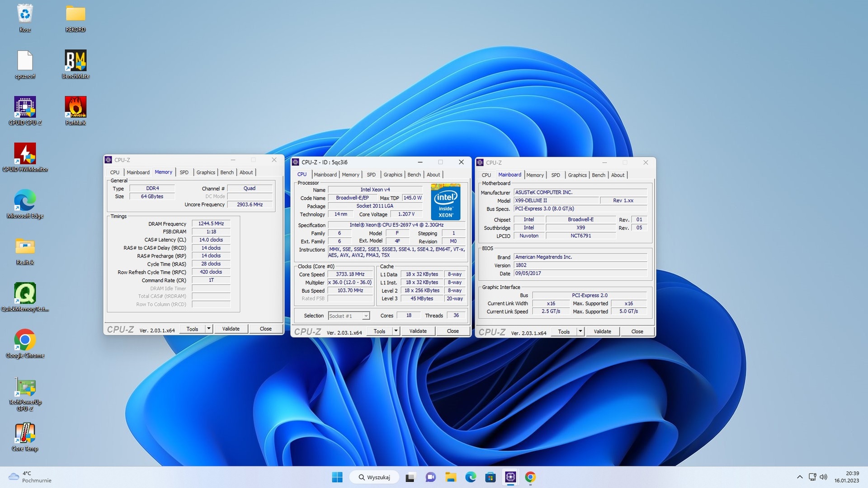The image size is (868, 488).
Task: Click the Wyszukaj search box in taskbar
Action: click(375, 477)
